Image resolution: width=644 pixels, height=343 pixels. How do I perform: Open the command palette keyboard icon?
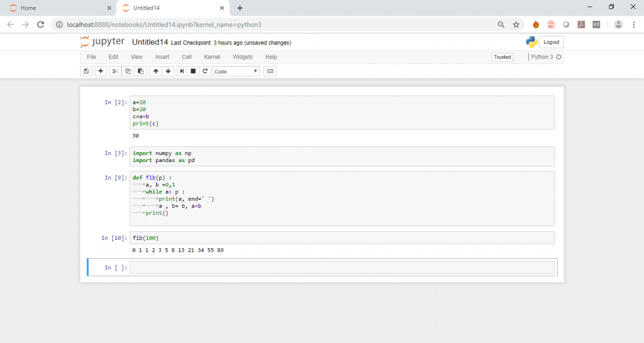(270, 72)
